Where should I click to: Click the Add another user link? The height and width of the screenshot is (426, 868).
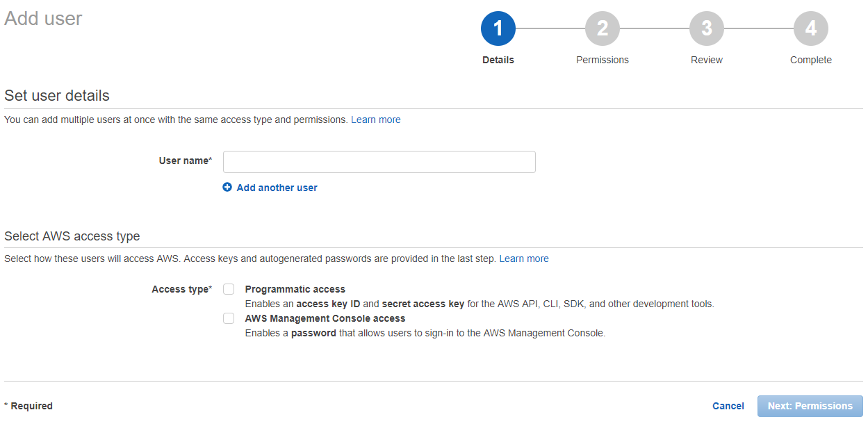click(x=277, y=188)
